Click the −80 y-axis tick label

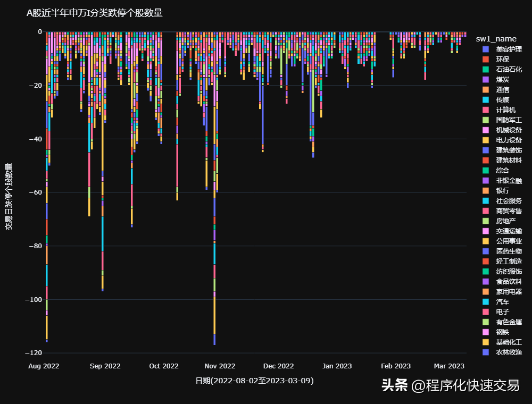coord(35,246)
